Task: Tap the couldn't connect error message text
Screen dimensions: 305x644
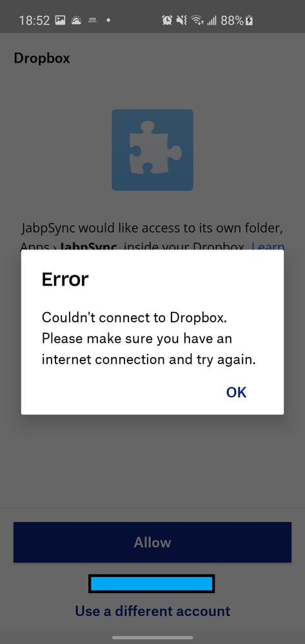Action: tap(149, 338)
